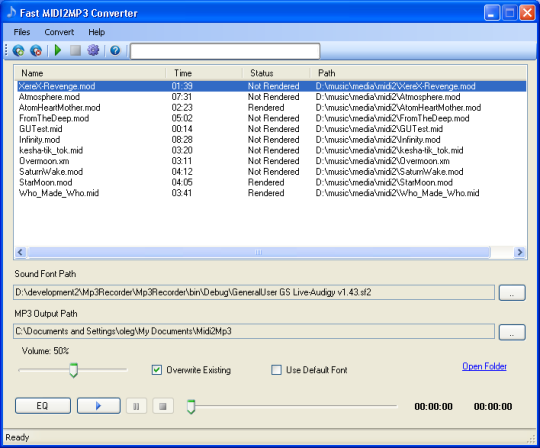Close the Fast MIDI2MP3 Converter window
This screenshot has width=540, height=448.
coord(527,13)
